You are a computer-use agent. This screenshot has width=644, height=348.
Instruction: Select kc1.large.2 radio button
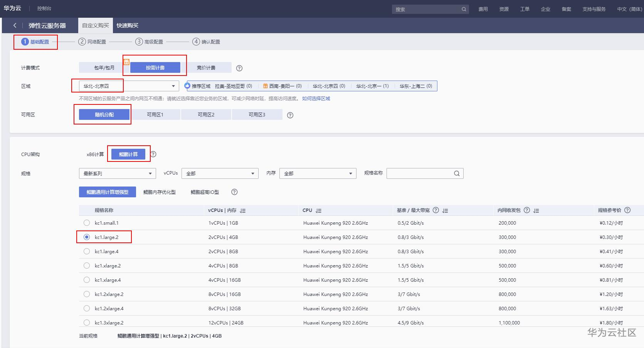pos(87,237)
